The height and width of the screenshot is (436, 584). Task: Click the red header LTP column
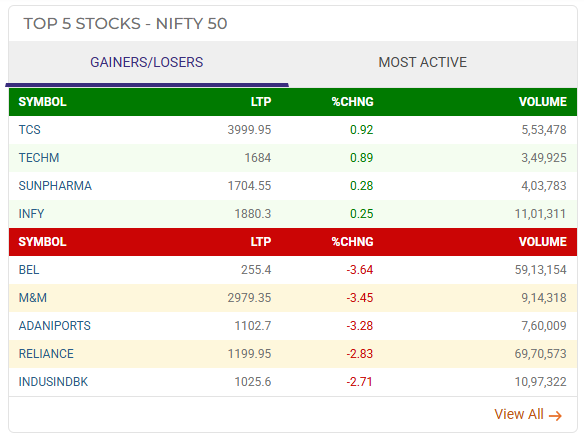[x=261, y=242]
